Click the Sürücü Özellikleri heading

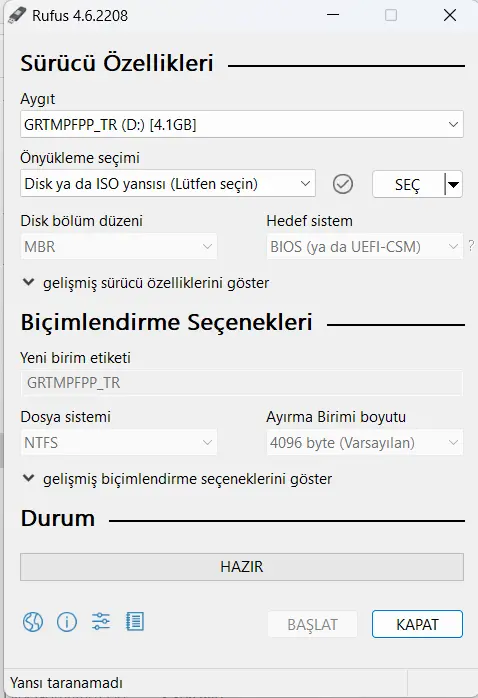[117, 63]
